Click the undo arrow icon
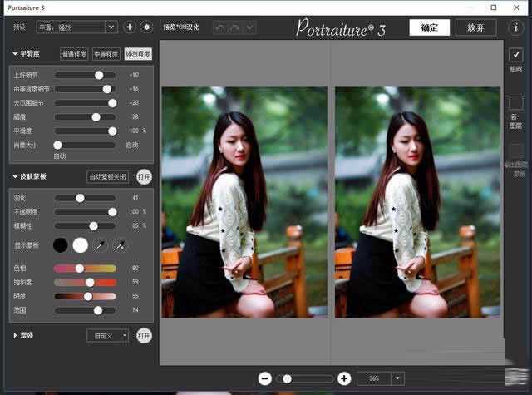Screen dimensions: 532x395 pos(219,27)
